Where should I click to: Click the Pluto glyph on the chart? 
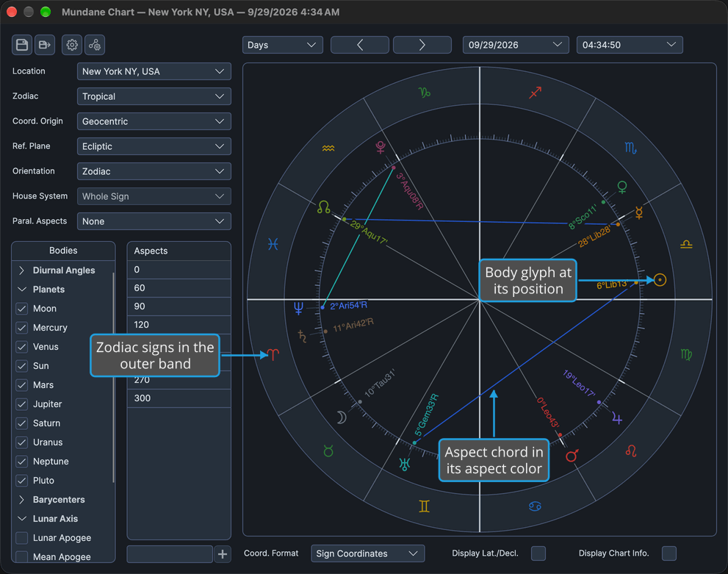pos(381,147)
